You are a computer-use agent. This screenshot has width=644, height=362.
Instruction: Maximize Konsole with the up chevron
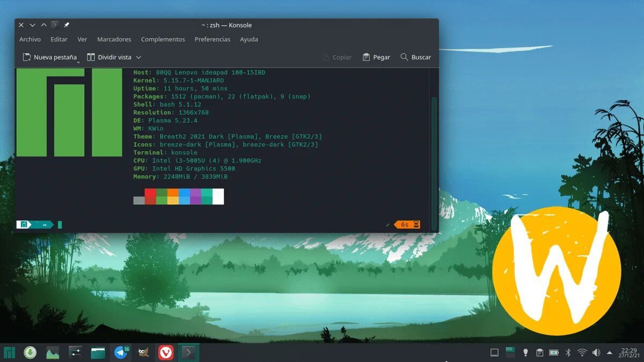pyautogui.click(x=43, y=25)
